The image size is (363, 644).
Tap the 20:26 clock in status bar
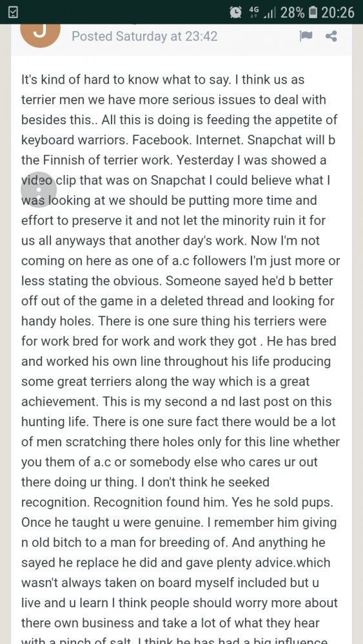pyautogui.click(x=337, y=13)
